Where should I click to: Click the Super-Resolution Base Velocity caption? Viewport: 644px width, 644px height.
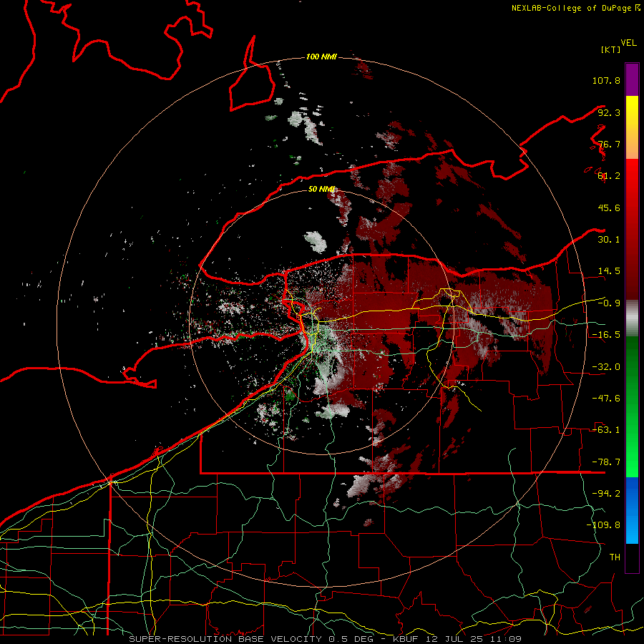[x=326, y=639]
